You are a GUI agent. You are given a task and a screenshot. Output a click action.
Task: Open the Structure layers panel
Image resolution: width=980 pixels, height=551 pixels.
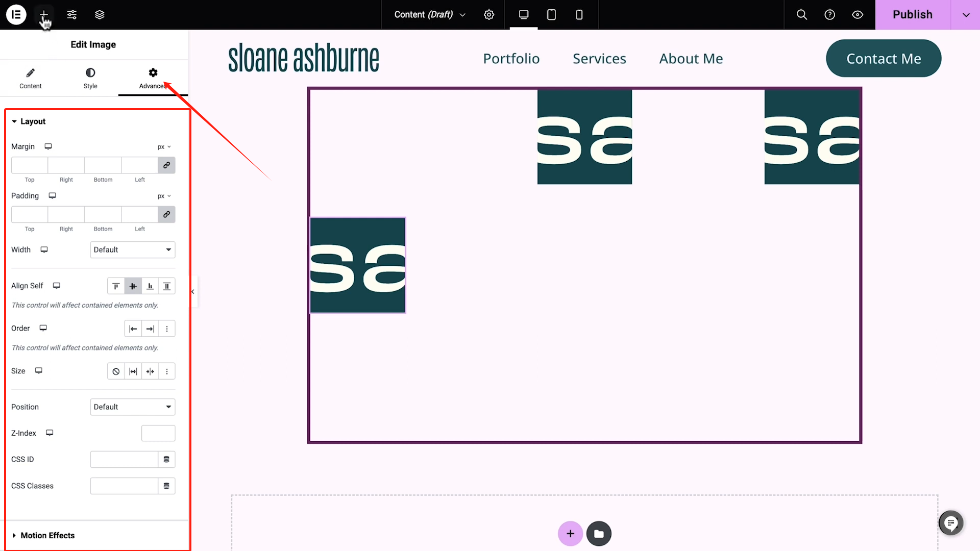point(100,14)
